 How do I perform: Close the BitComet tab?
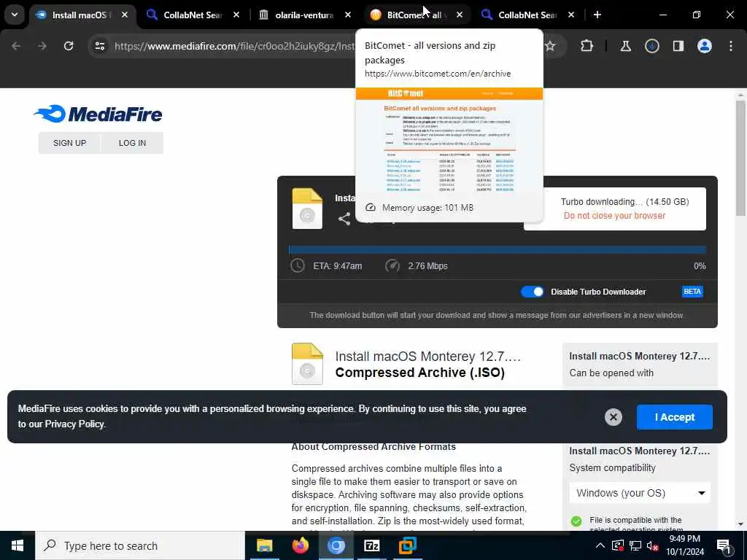[460, 15]
